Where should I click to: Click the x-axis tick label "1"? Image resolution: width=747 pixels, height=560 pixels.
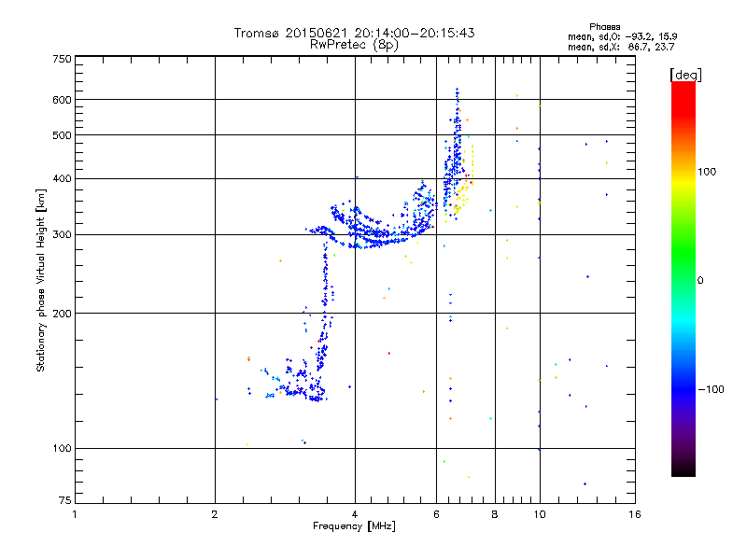(75, 514)
